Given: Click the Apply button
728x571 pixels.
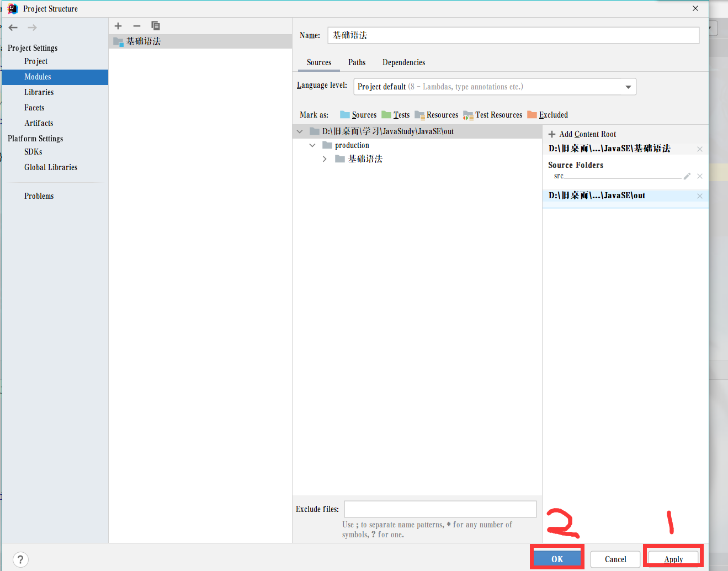Looking at the screenshot, I should (x=673, y=559).
